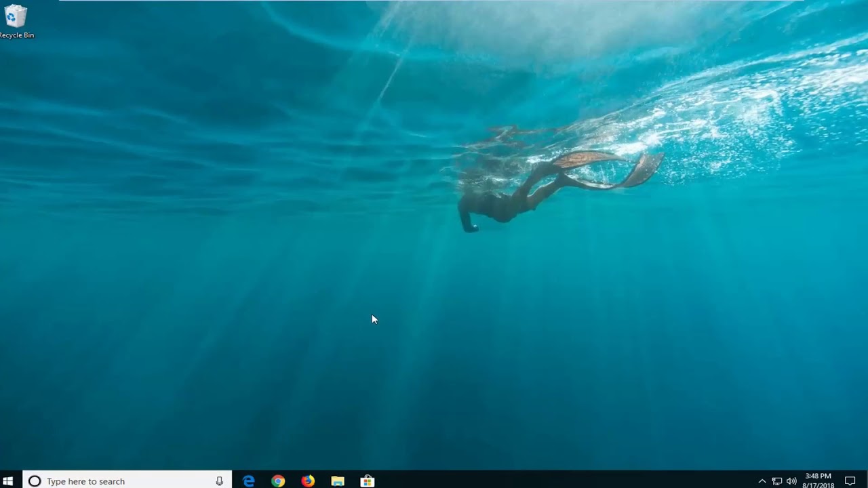
Task: Launch Microsoft Edge from taskbar
Action: click(x=249, y=481)
